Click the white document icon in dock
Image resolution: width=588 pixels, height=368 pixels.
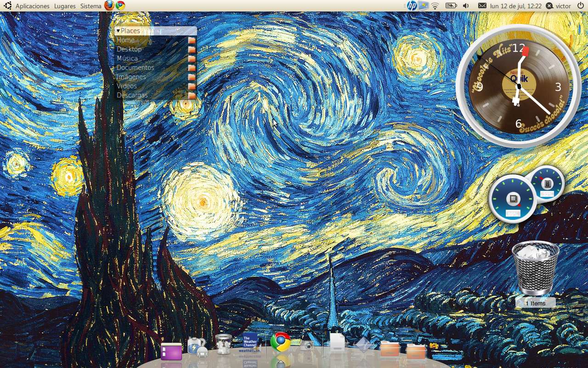pos(337,342)
